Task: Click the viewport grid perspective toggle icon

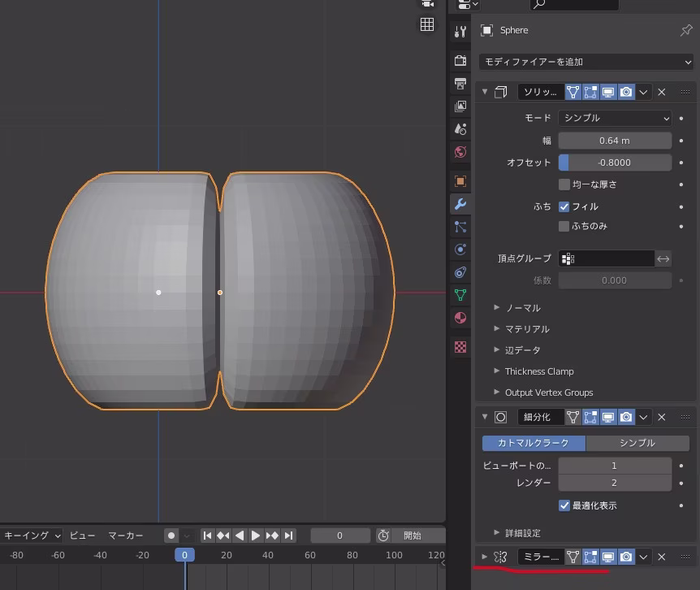Action: (x=427, y=24)
